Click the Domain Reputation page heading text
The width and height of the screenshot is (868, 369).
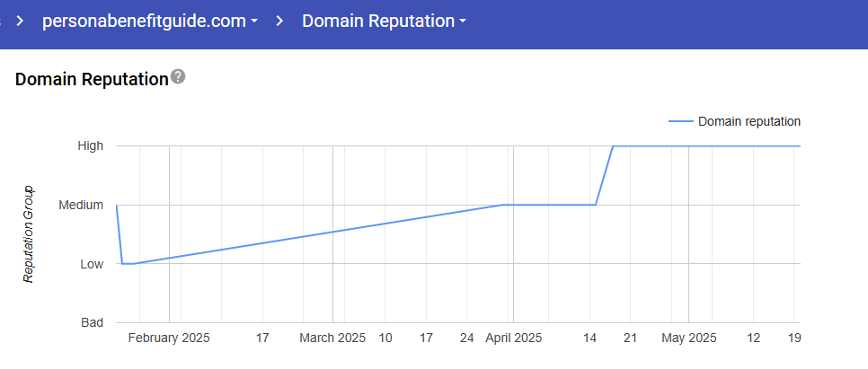92,79
